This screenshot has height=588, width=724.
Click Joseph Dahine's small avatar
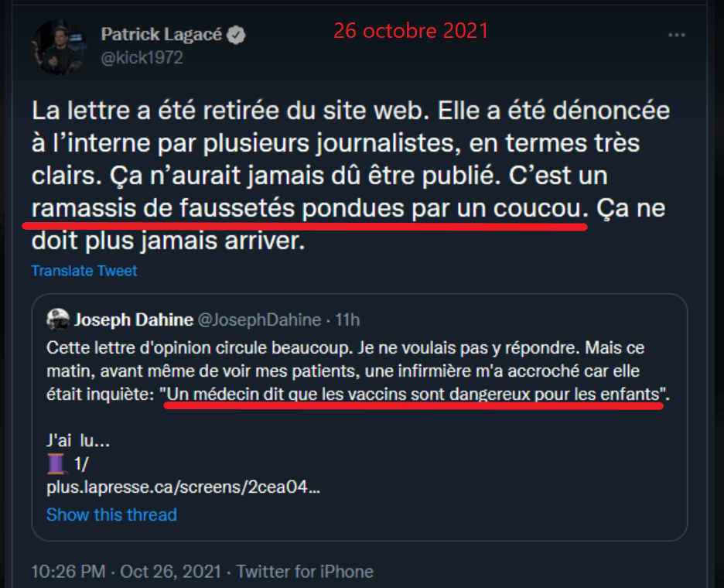pyautogui.click(x=57, y=320)
